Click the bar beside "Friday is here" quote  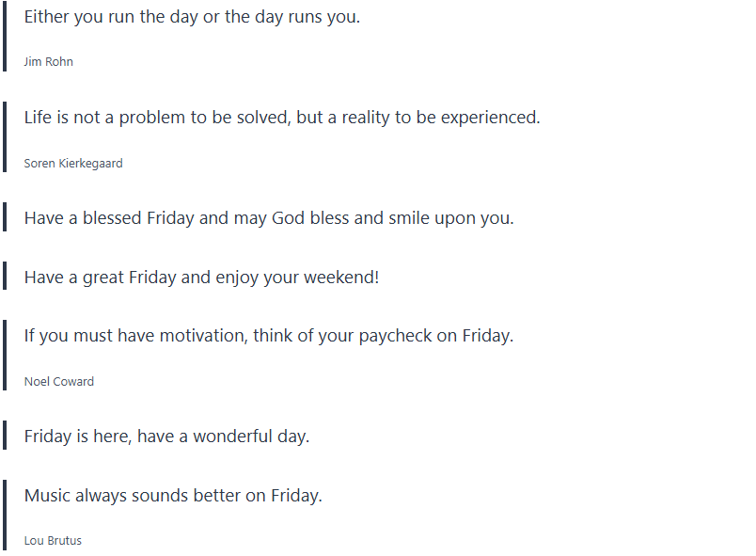click(5, 436)
